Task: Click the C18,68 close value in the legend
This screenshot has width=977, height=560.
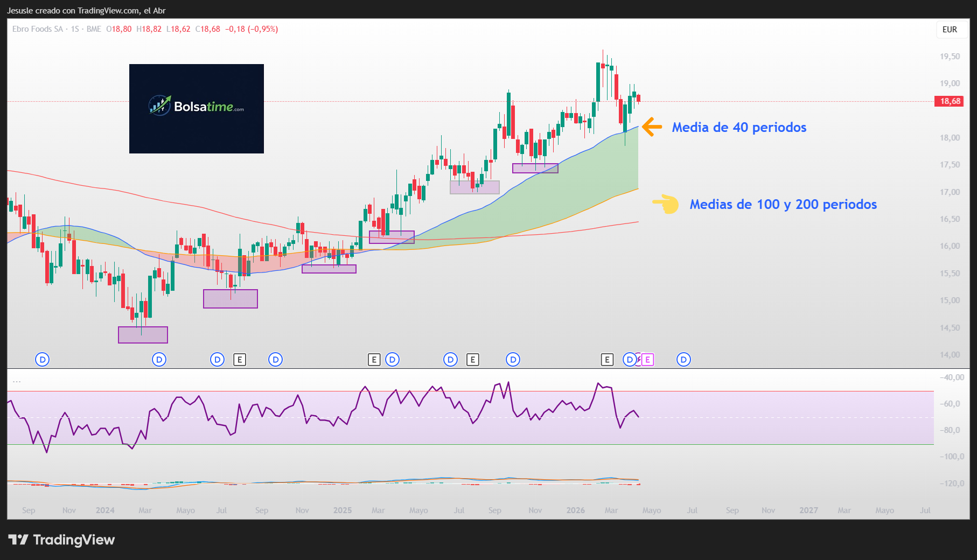Action: pos(208,30)
